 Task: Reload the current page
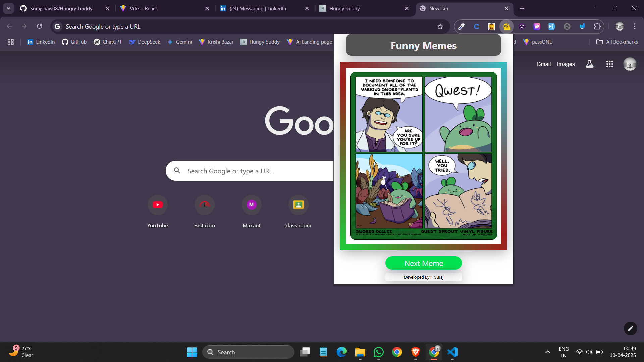pyautogui.click(x=39, y=26)
